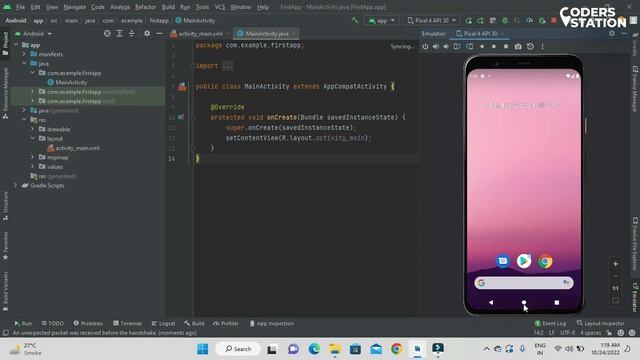Viewport: 640px width, 360px height.
Task: Open the File menu
Action: tap(20, 7)
